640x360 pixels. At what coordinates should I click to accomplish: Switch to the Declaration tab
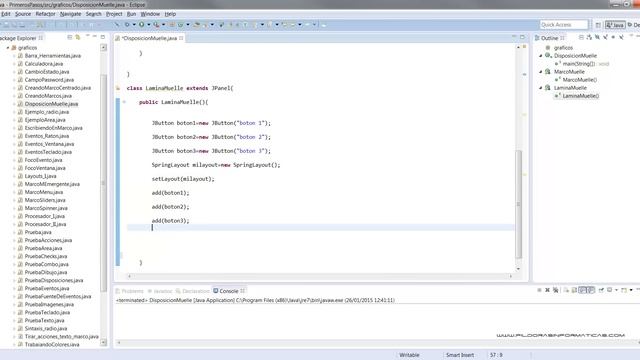click(193, 291)
